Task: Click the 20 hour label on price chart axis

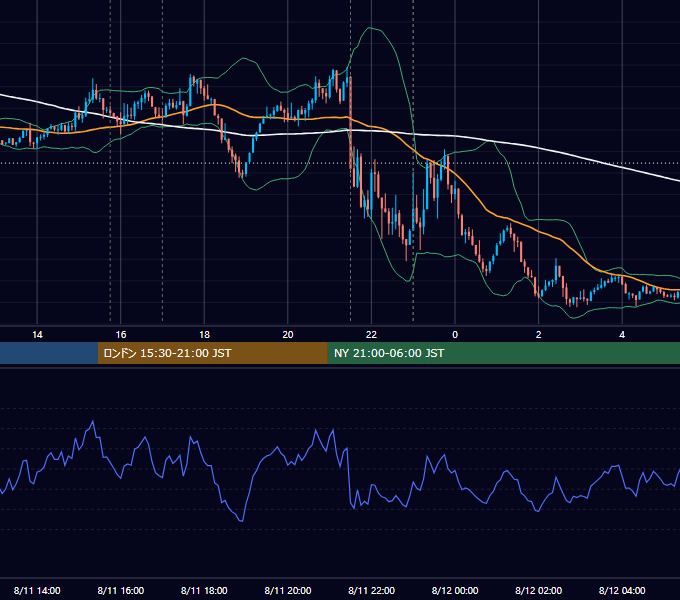Action: click(288, 335)
